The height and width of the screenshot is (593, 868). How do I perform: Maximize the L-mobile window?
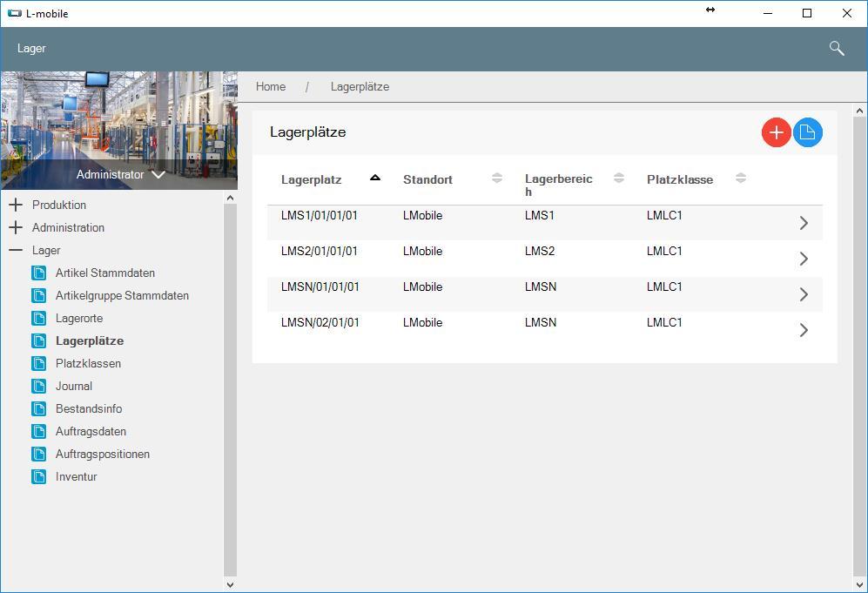(807, 13)
